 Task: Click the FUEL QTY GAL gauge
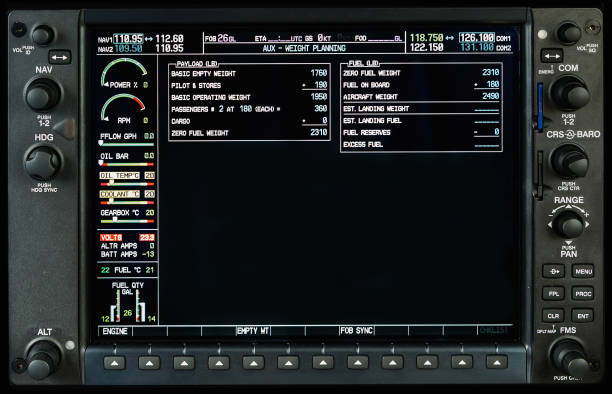pyautogui.click(x=128, y=302)
